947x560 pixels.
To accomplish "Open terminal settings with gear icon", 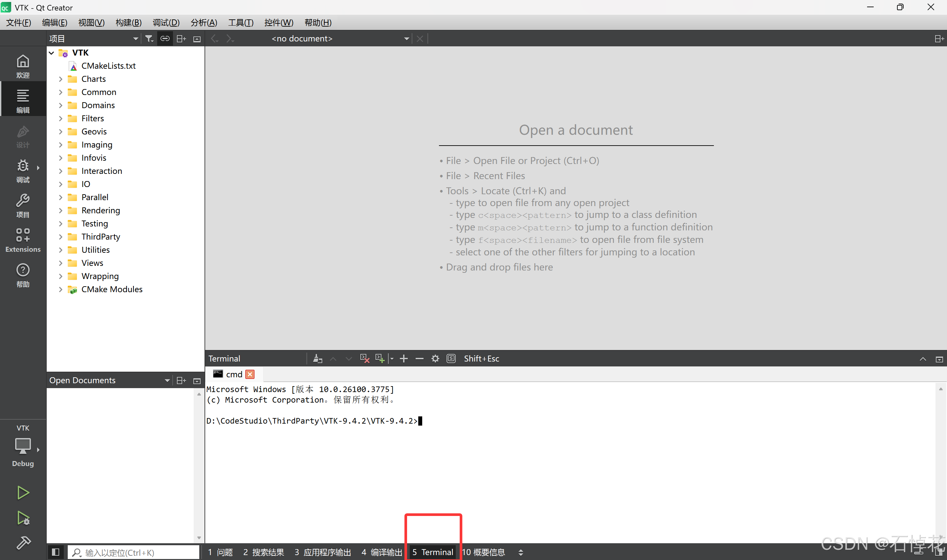I will coord(435,358).
